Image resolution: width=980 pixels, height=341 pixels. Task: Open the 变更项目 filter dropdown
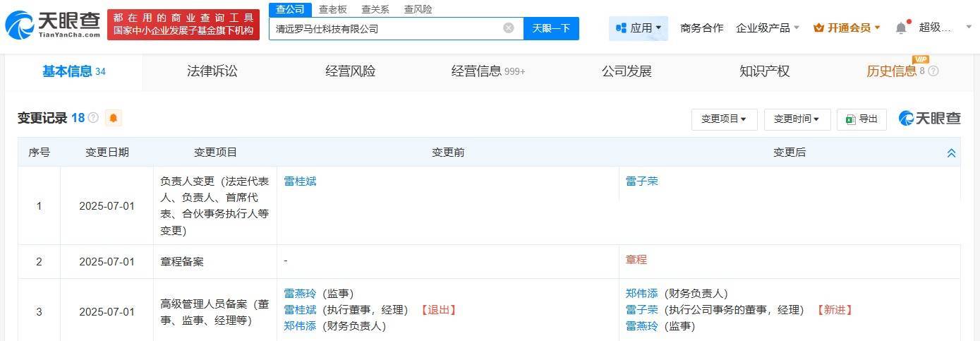point(724,119)
